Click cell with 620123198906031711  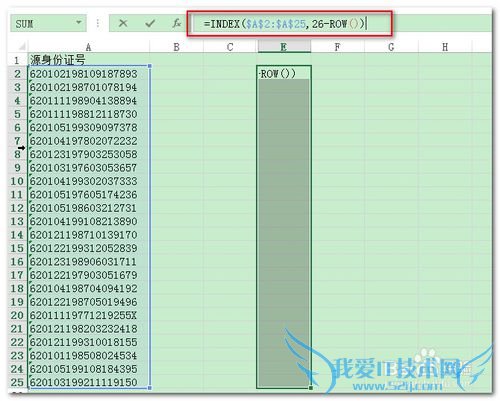[89, 262]
